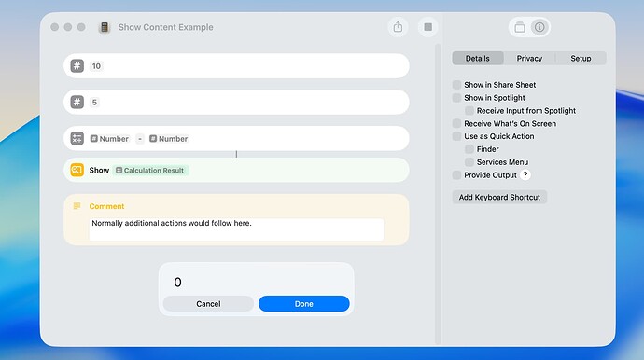Click the Number action icon for 10
The image size is (644, 360).
pos(77,65)
